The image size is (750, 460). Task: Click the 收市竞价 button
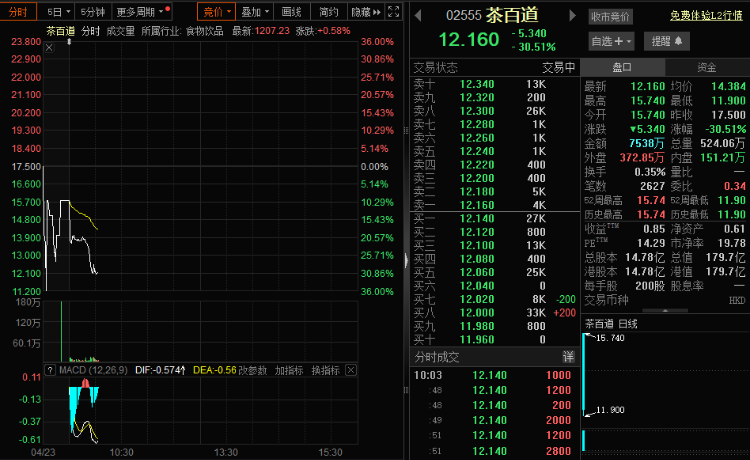point(610,17)
